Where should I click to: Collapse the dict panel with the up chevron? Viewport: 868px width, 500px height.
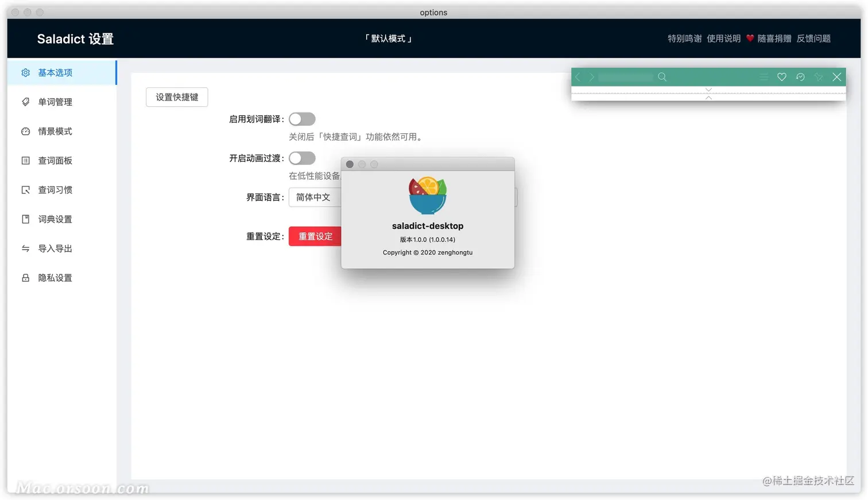pyautogui.click(x=708, y=98)
